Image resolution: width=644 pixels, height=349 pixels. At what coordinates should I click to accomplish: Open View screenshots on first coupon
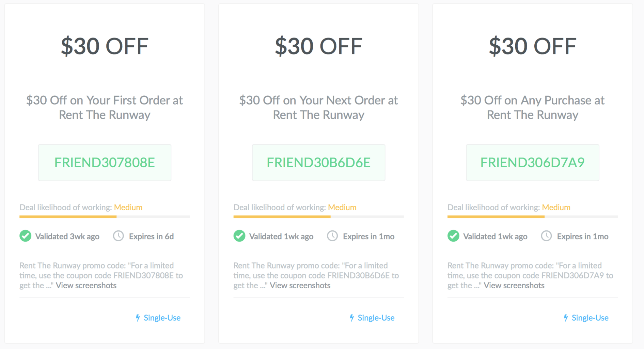click(86, 285)
